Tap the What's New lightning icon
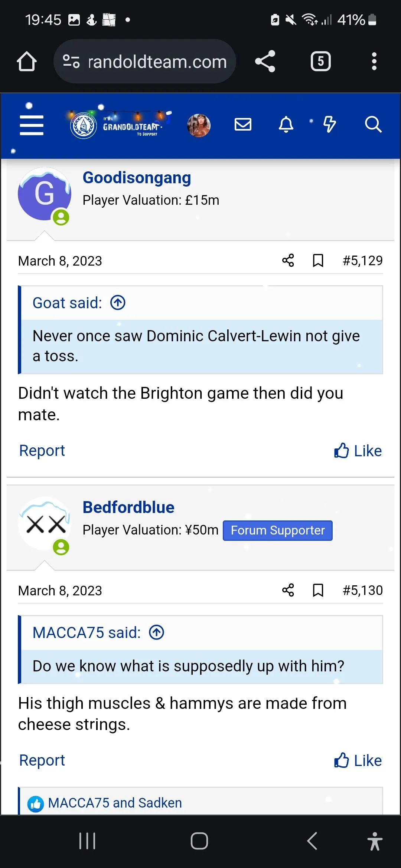Screen dimensions: 401x868 (x=329, y=125)
